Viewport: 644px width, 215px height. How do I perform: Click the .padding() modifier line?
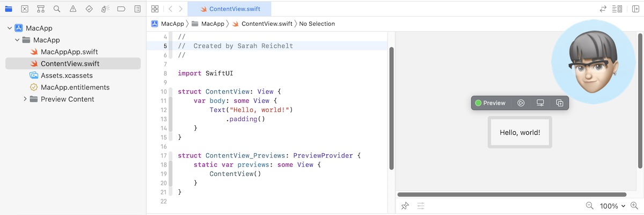(245, 119)
